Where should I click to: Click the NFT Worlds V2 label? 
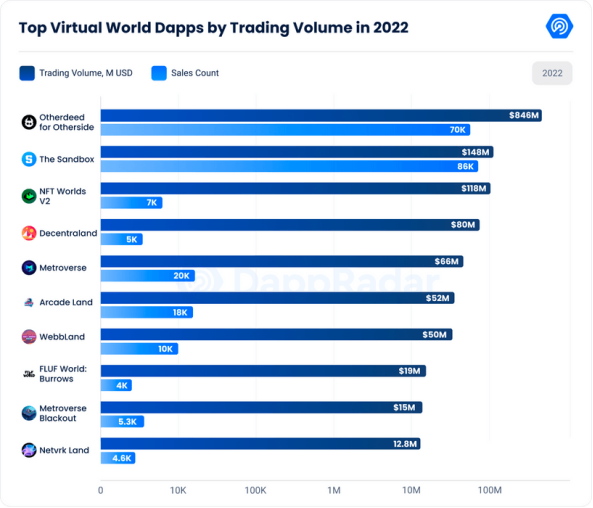[62, 196]
